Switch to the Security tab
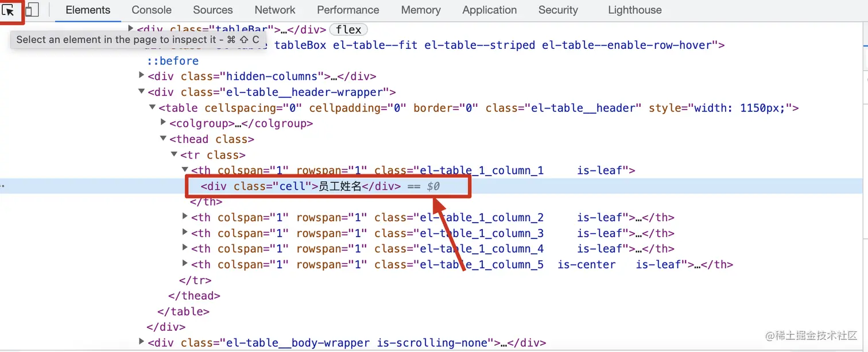 (558, 10)
